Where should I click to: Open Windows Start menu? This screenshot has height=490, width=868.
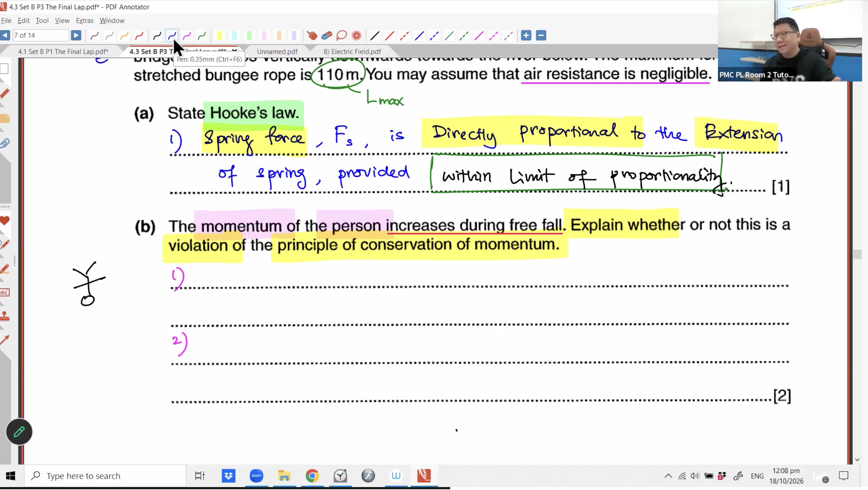click(11, 476)
